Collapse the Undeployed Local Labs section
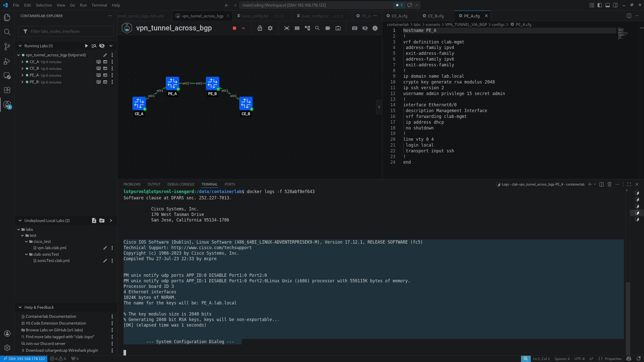This screenshot has width=644, height=362. tap(20, 220)
